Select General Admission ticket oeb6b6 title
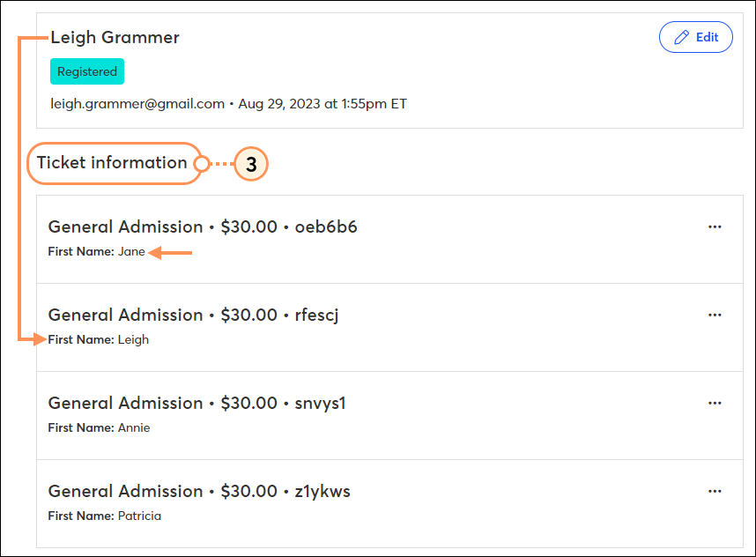Image resolution: width=756 pixels, height=557 pixels. [203, 227]
